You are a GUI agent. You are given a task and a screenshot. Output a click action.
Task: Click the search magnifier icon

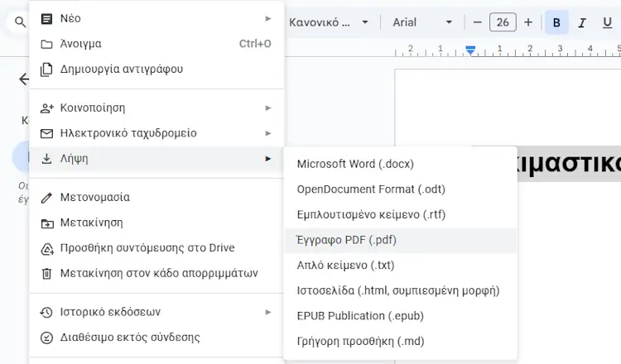coord(20,22)
